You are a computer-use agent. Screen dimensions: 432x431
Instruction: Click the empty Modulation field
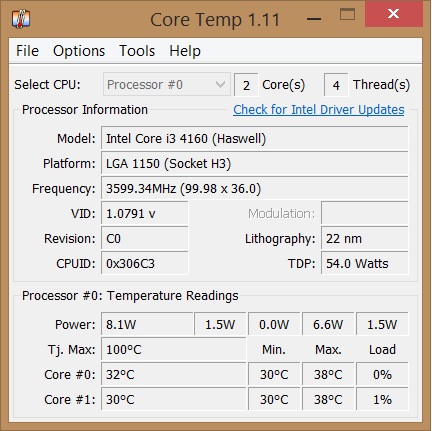365,213
